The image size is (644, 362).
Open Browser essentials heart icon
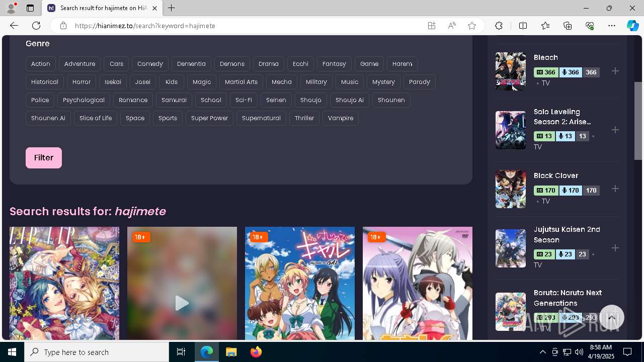(590, 26)
